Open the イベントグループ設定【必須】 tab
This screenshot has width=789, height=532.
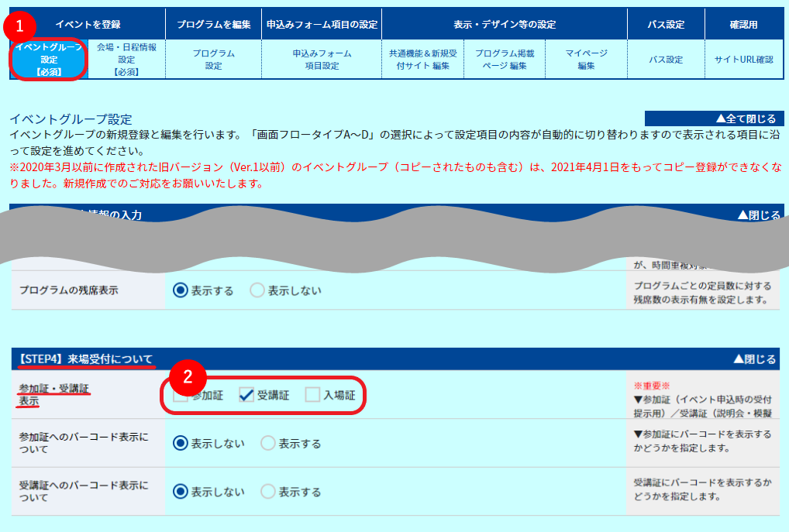click(x=49, y=60)
